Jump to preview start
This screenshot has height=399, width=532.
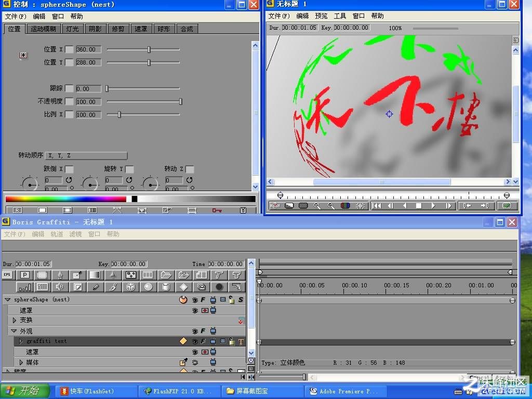pyautogui.click(x=377, y=206)
